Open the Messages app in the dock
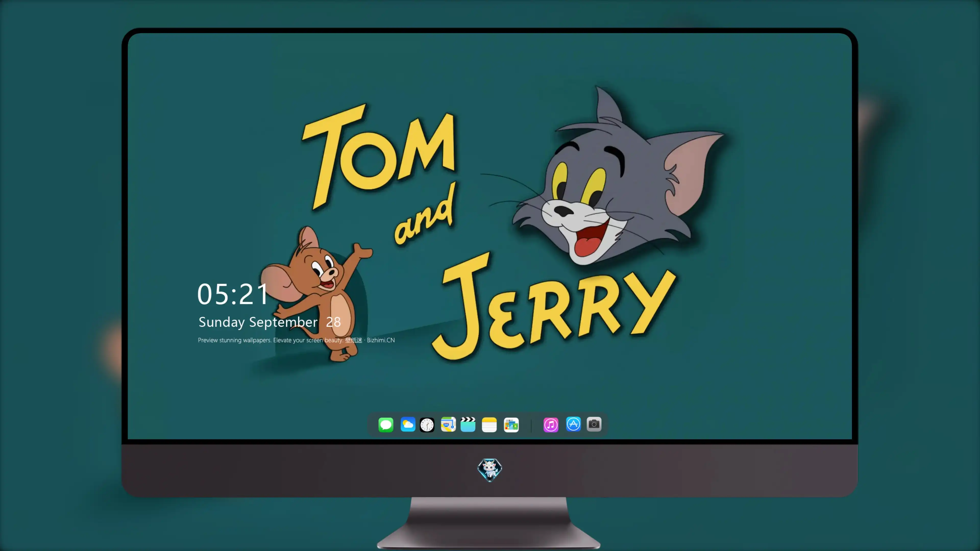Screen dimensions: 980x551 (x=386, y=424)
